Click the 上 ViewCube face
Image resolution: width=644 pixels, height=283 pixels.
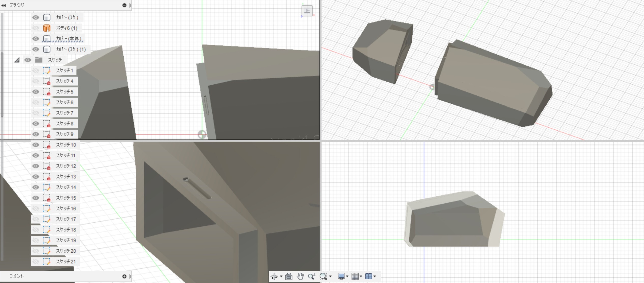click(x=307, y=11)
